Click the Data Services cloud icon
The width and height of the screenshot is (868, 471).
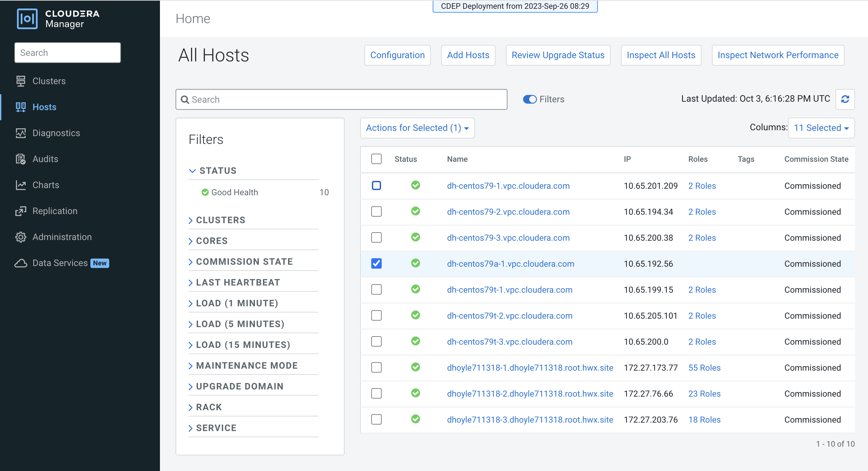coord(21,263)
